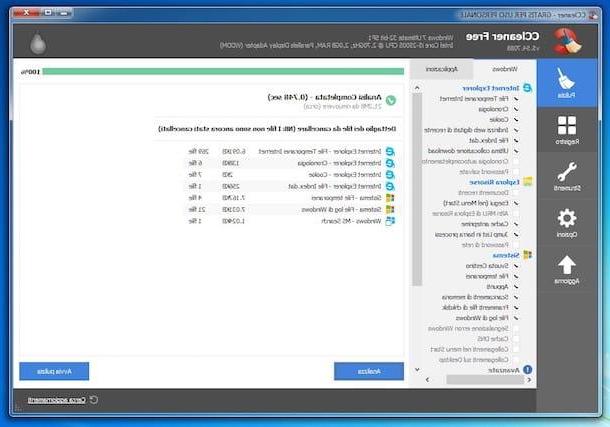
Task: Enable the Documenti recenti checkbox
Action: 516,192
